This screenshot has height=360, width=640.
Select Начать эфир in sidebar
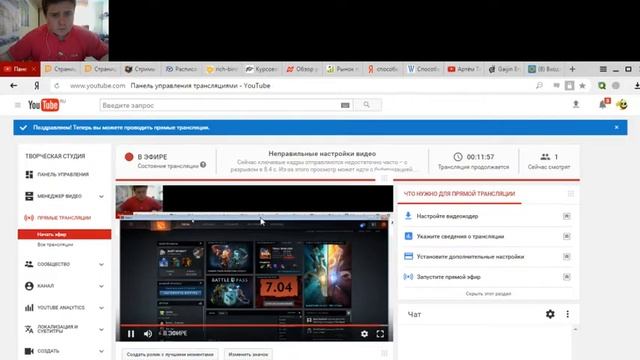pos(64,234)
